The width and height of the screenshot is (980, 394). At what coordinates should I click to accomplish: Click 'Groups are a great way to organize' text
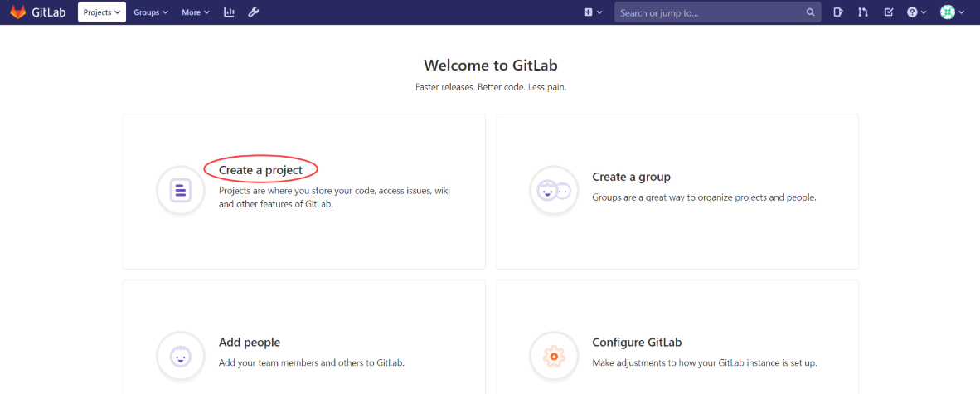[x=705, y=197]
